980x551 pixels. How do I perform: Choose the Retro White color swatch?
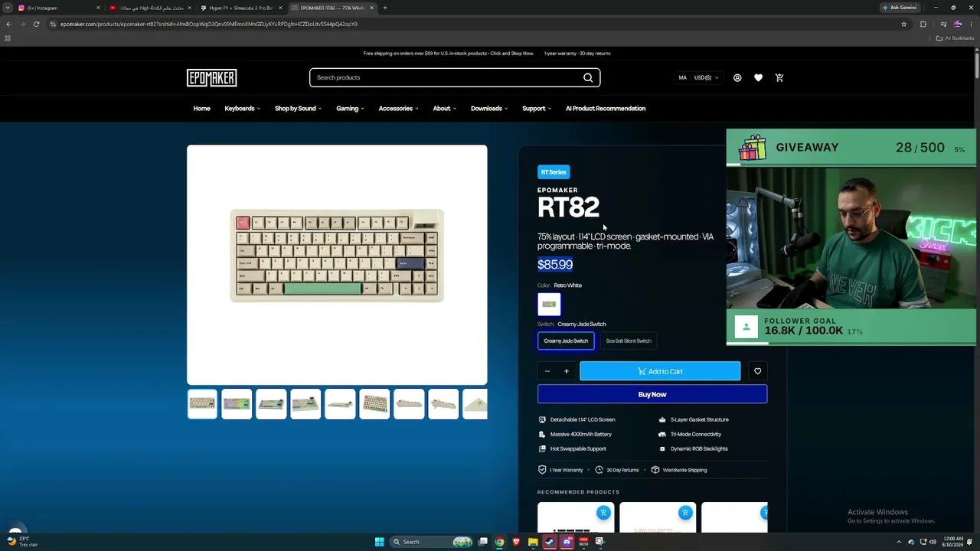(549, 305)
